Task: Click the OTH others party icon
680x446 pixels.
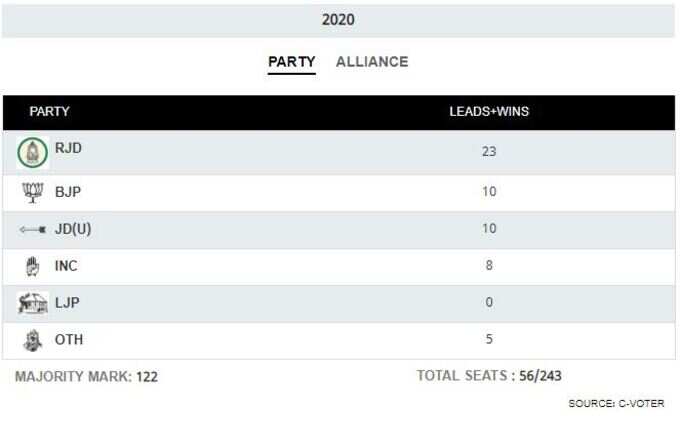Action: pyautogui.click(x=33, y=340)
